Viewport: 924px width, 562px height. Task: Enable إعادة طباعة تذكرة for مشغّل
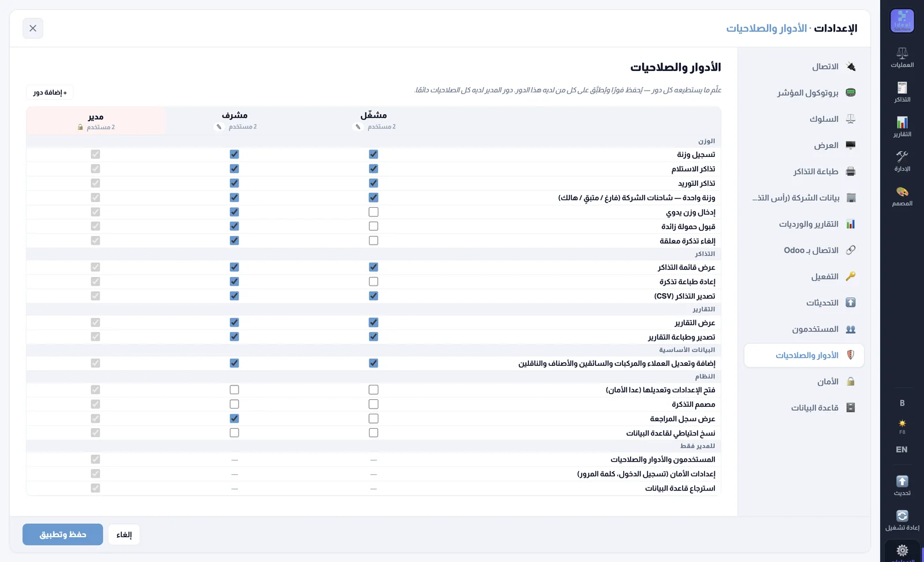pos(374,282)
